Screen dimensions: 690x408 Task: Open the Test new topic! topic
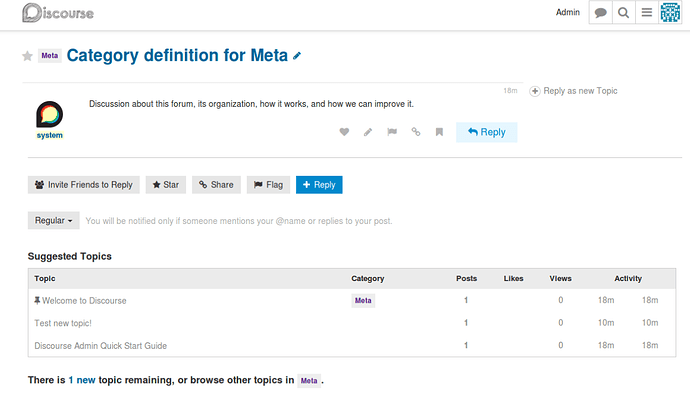click(63, 323)
